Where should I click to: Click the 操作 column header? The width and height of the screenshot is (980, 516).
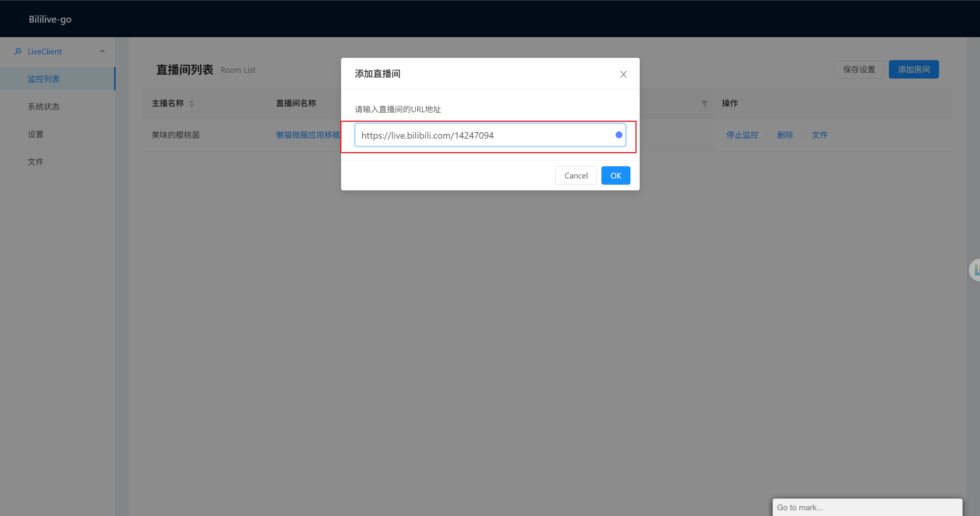pos(730,103)
